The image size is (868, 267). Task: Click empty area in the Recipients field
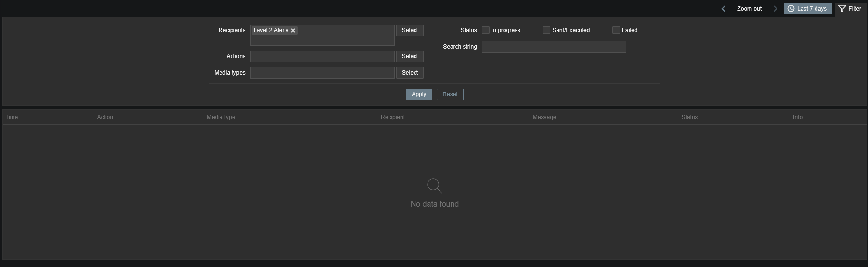(x=347, y=39)
